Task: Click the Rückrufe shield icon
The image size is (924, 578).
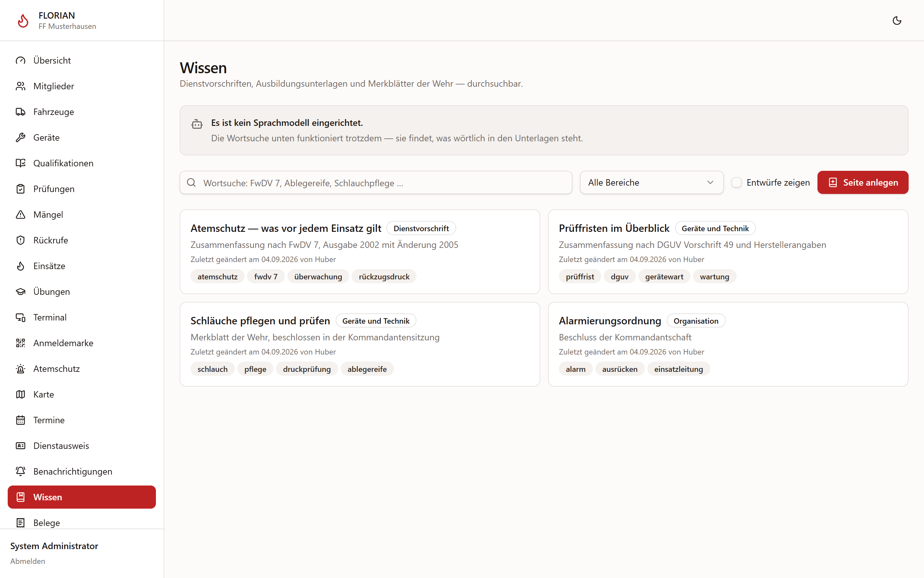Action: (x=21, y=240)
